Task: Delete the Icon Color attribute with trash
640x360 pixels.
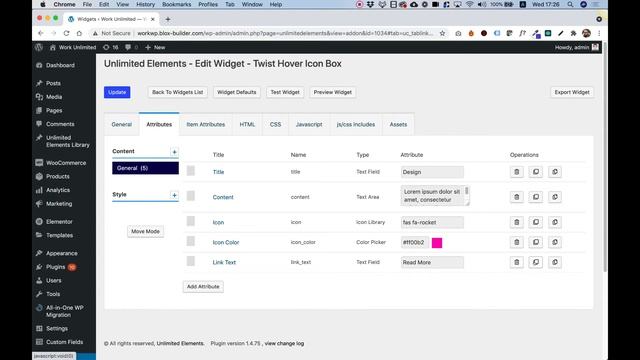Action: (516, 242)
